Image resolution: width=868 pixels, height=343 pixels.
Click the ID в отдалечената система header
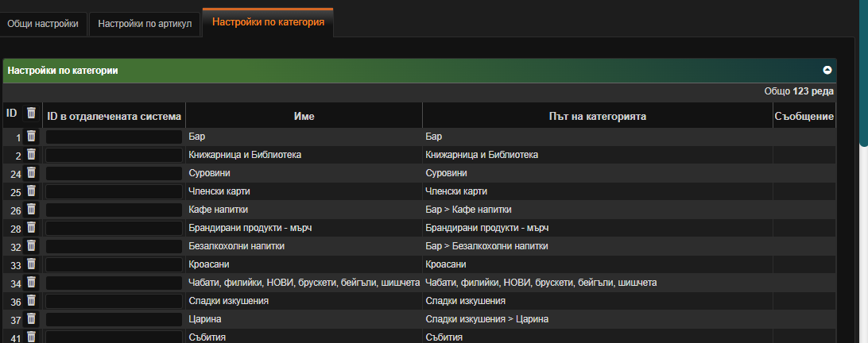[114, 117]
